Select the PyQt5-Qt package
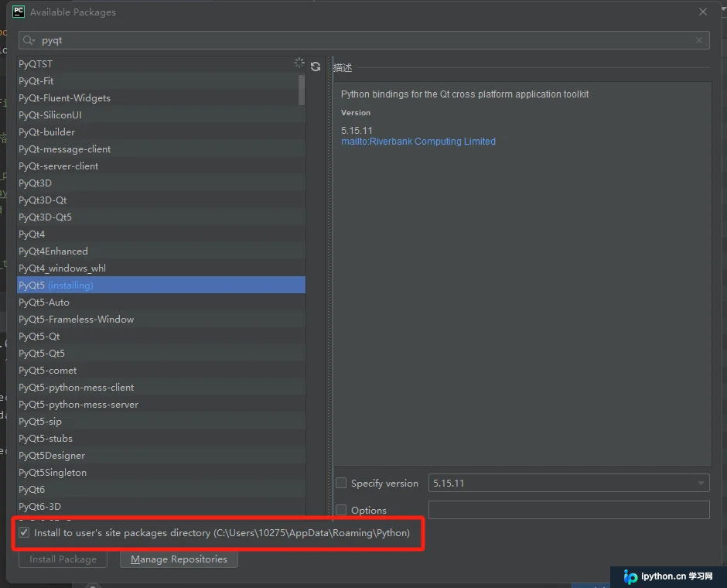Screen dimensions: 727x588 pos(161,337)
